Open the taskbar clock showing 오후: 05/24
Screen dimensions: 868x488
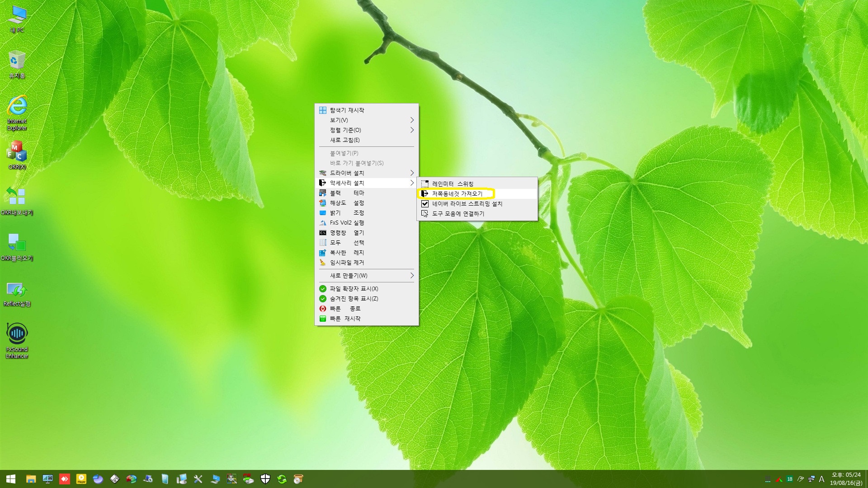click(x=846, y=479)
